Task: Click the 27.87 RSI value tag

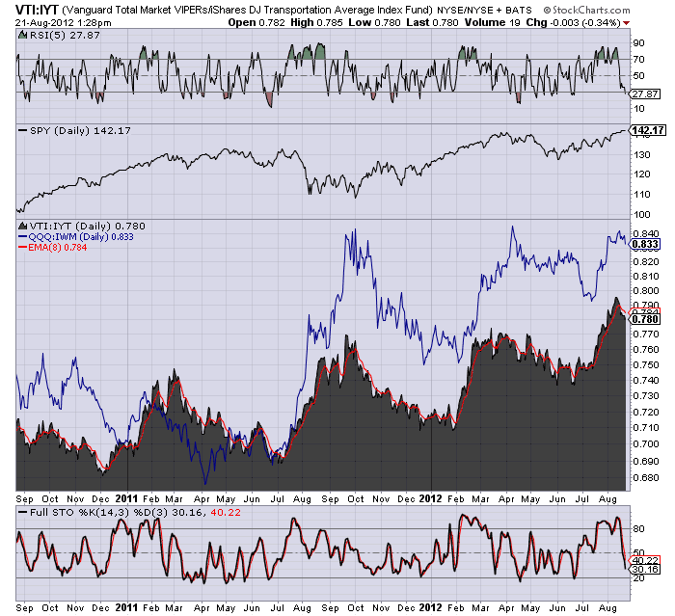Action: [644, 94]
